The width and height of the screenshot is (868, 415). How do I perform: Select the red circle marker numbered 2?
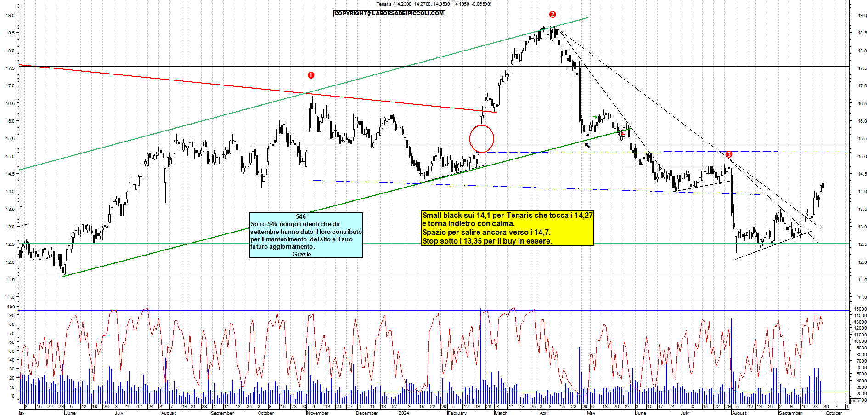pos(552,14)
